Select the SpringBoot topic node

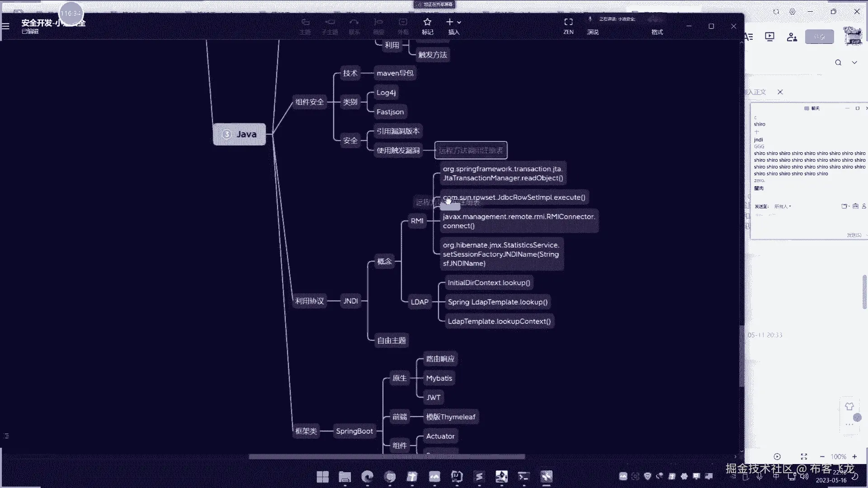(x=354, y=431)
